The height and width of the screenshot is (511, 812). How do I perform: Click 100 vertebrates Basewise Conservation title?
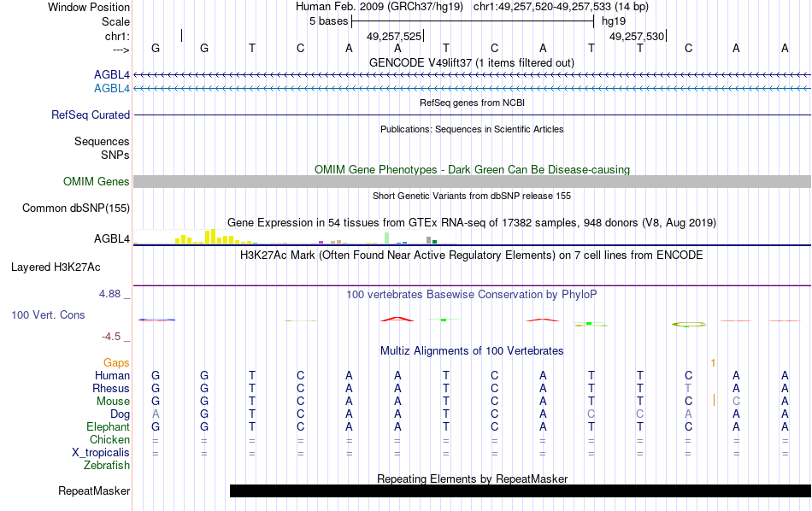pyautogui.click(x=472, y=295)
